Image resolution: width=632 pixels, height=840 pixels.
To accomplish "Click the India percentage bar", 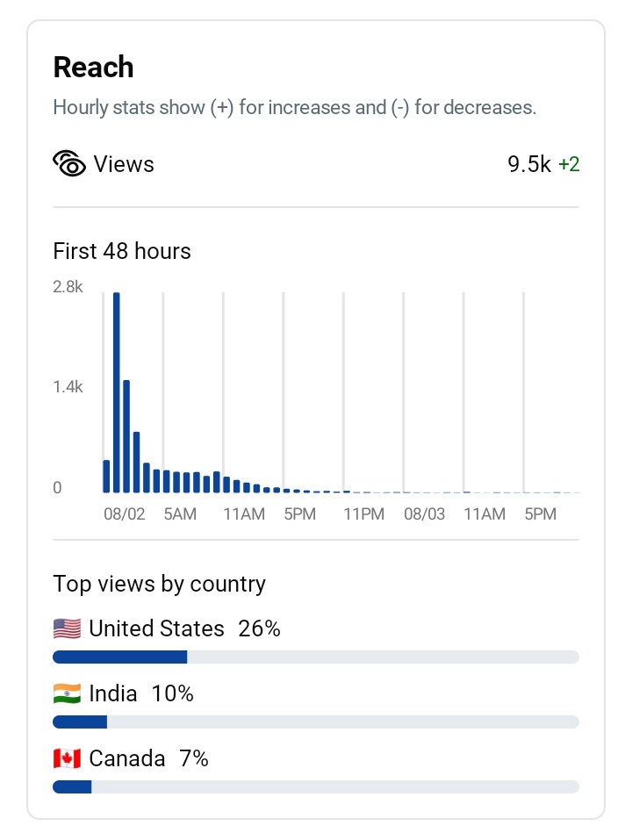I will 316,722.
